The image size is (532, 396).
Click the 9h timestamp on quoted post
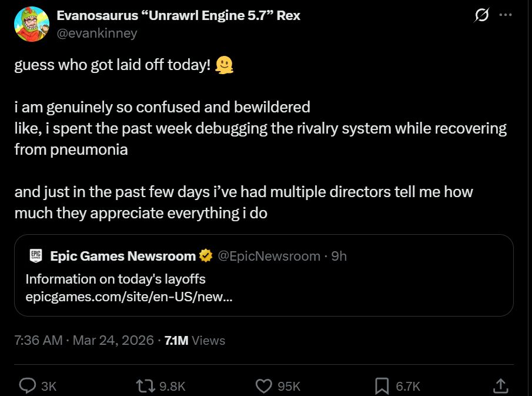(x=339, y=256)
